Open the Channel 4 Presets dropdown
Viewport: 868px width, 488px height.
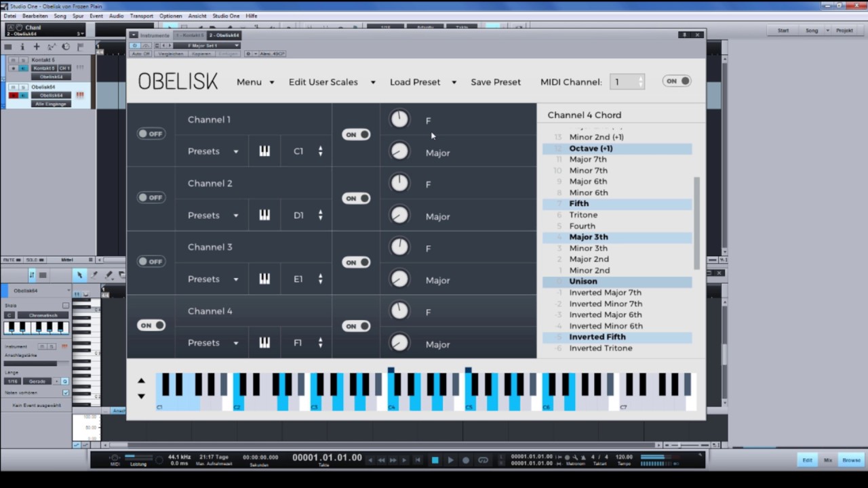tap(213, 343)
